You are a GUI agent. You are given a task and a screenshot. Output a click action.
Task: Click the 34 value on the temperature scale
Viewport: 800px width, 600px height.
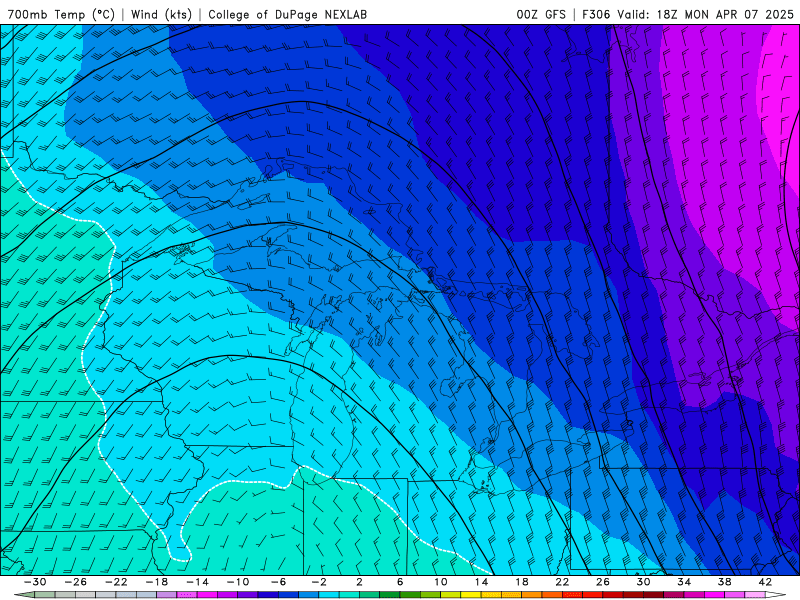684,582
